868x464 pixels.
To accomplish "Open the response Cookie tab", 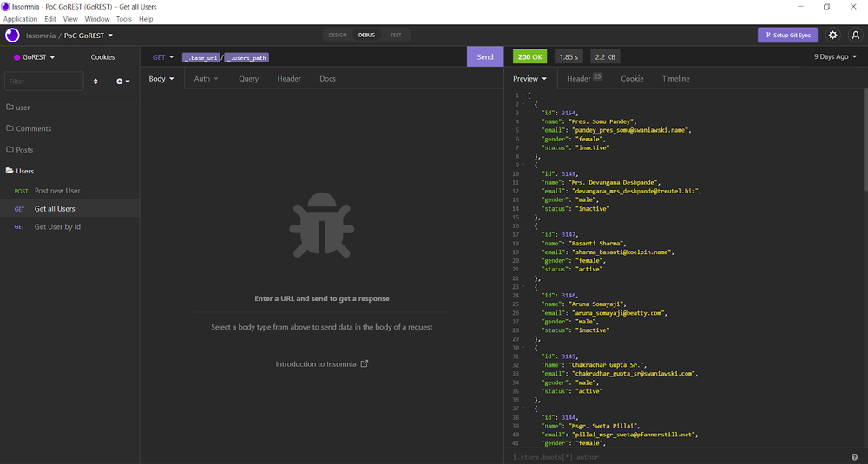I will [632, 79].
